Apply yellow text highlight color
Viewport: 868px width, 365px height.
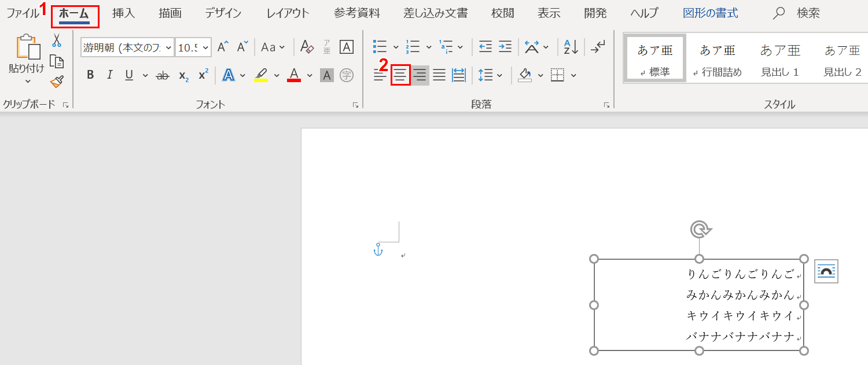tap(261, 75)
